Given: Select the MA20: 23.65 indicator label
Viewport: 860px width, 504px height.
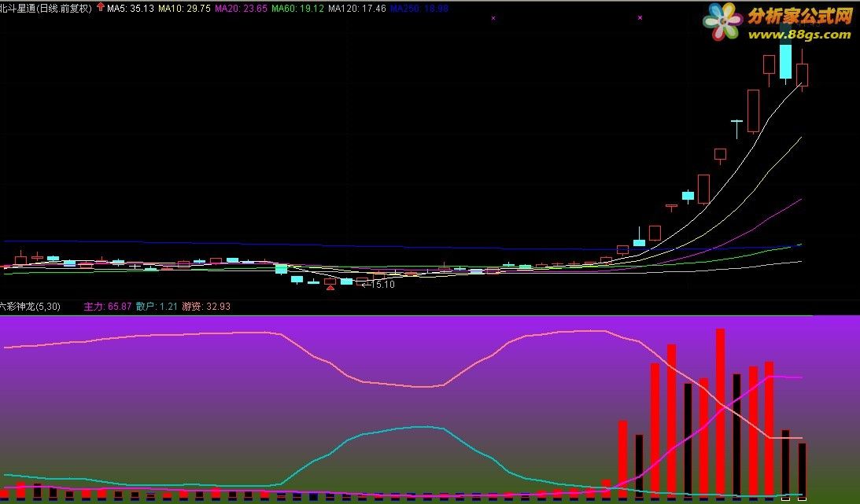Looking at the screenshot, I should [x=242, y=8].
